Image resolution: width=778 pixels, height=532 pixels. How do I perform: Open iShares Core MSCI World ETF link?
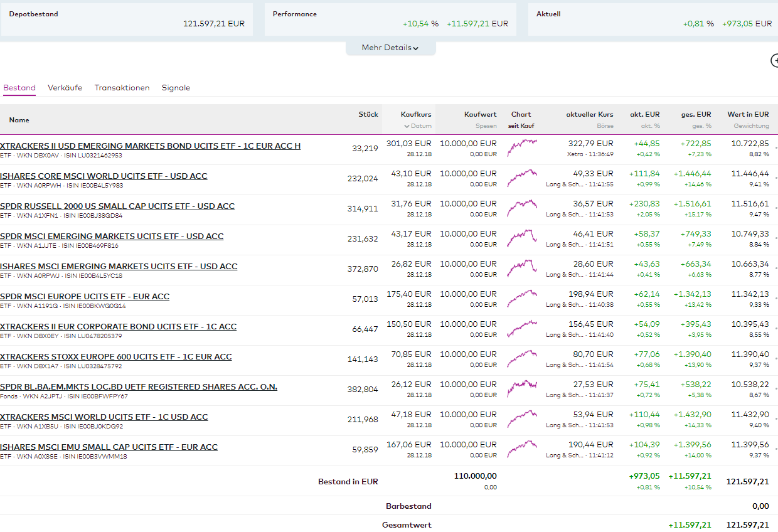pos(104,176)
